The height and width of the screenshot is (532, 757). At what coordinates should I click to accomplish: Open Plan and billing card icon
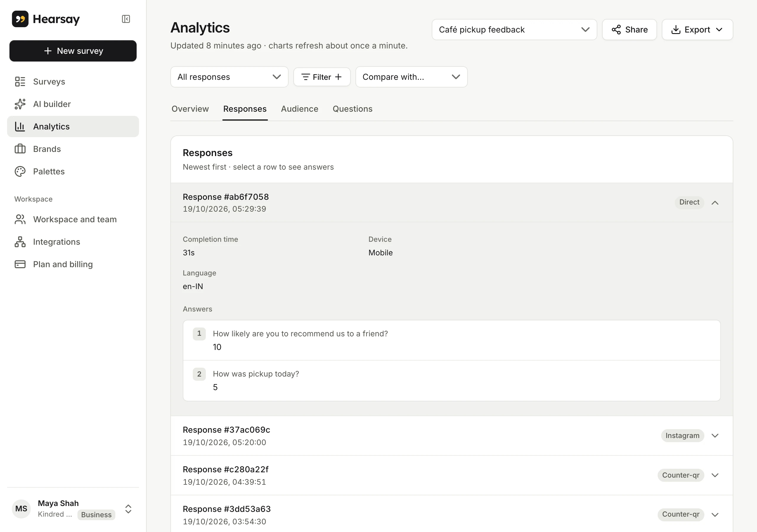click(x=20, y=264)
